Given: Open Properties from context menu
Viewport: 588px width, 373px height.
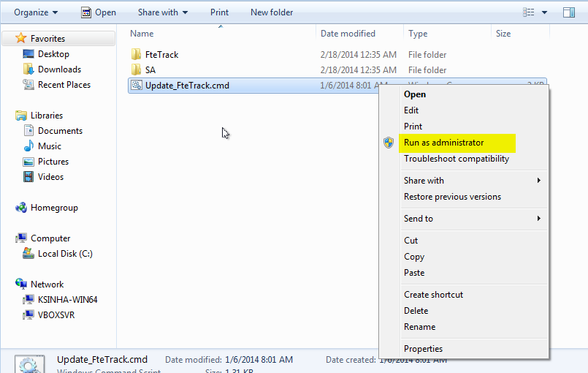Looking at the screenshot, I should coord(423,349).
